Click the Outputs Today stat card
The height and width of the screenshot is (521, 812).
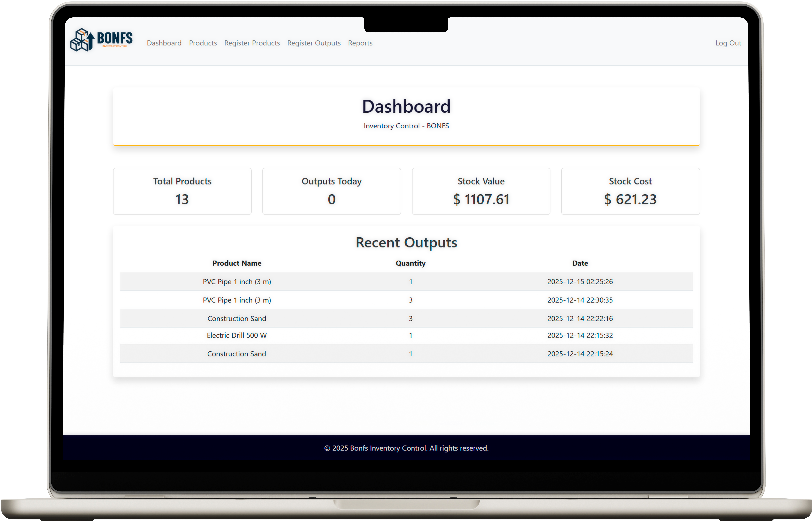331,191
